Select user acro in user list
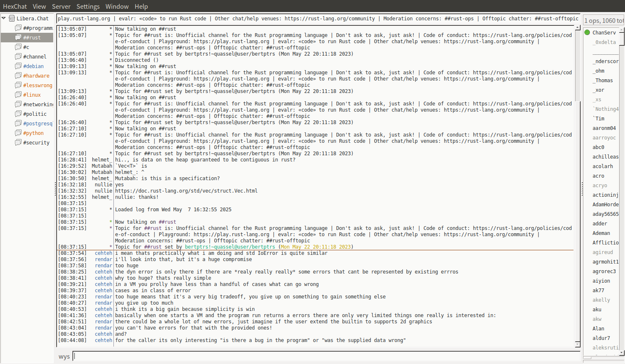Image resolution: width=625 pixels, height=364 pixels. pyautogui.click(x=598, y=176)
